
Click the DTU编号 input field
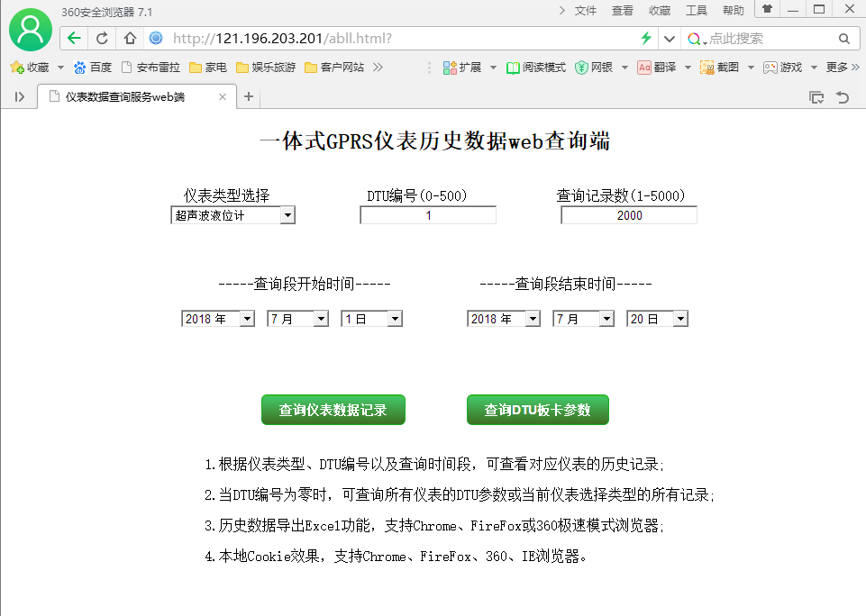428,215
